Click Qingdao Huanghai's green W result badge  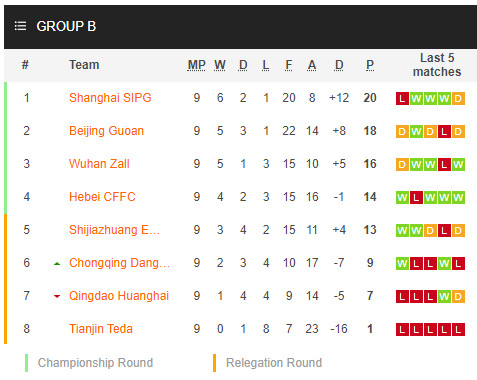(x=444, y=296)
